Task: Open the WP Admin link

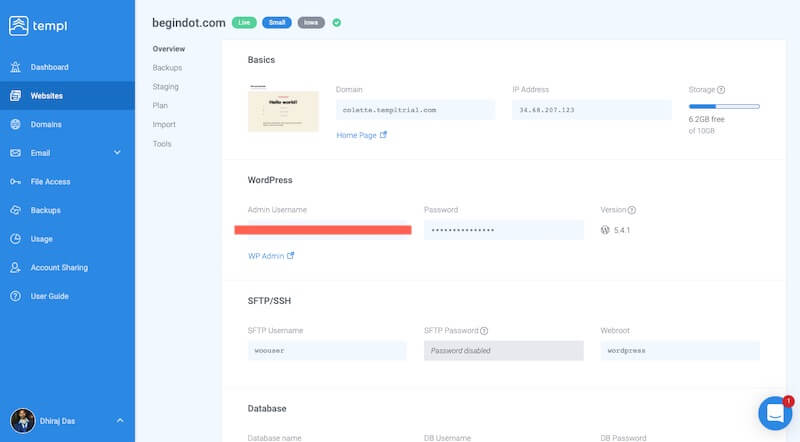Action: point(266,256)
